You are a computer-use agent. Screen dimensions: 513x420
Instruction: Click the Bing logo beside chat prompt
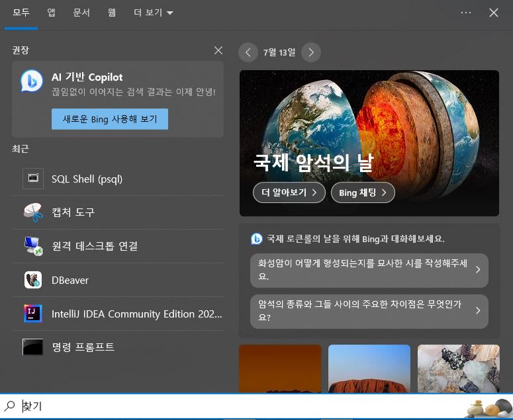[x=257, y=239]
